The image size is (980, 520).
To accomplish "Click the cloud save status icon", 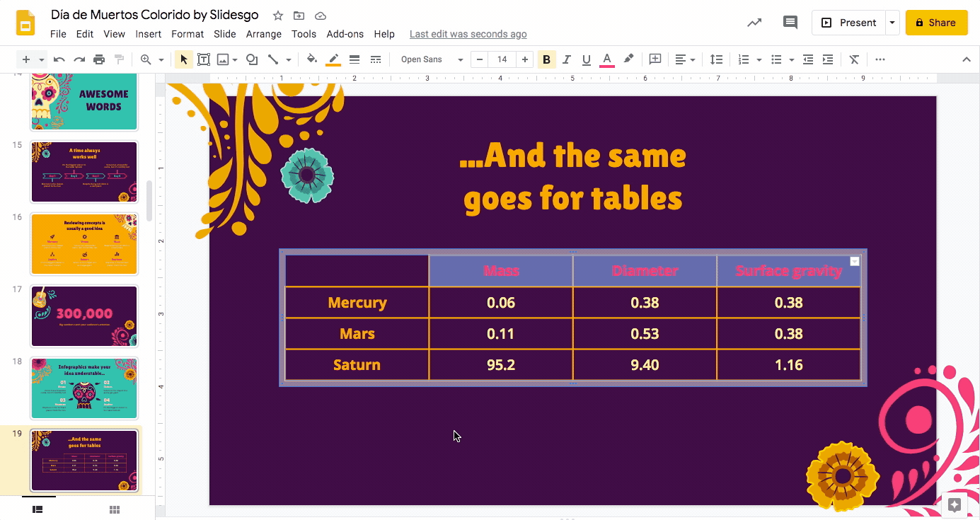I will coord(321,16).
